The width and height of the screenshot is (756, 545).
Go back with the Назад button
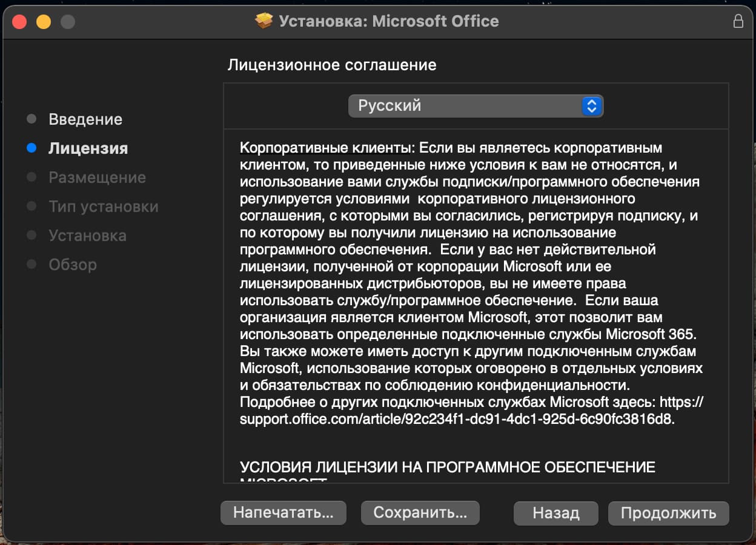click(x=555, y=513)
